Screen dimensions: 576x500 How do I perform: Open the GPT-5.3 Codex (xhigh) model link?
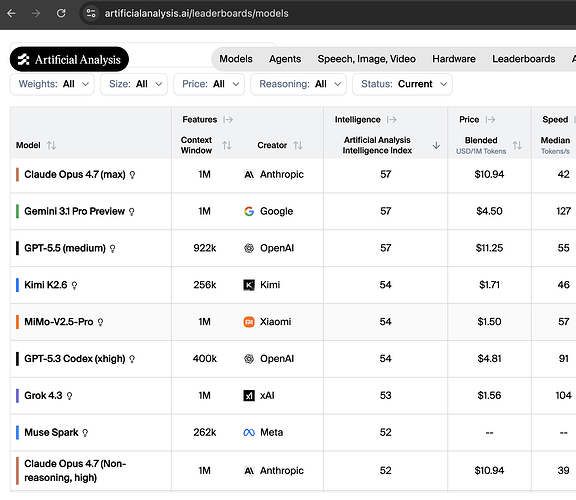tap(75, 359)
